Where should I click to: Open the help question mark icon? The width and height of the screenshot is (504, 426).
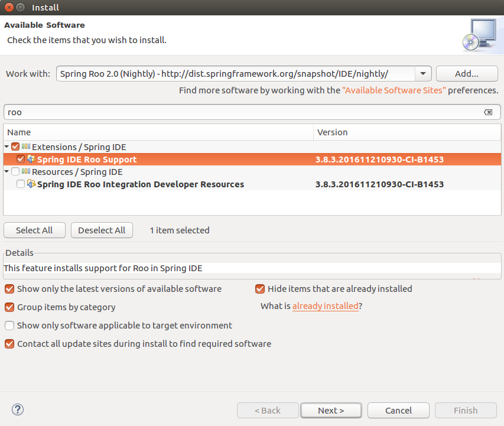click(x=18, y=409)
